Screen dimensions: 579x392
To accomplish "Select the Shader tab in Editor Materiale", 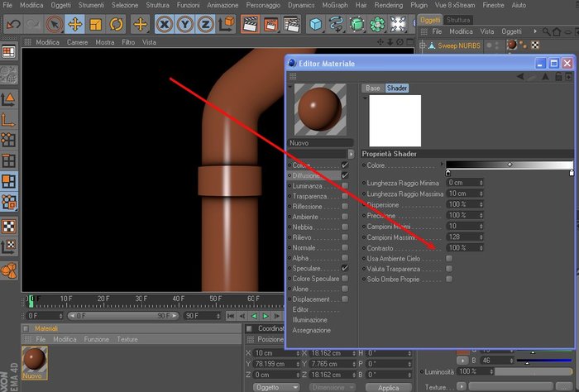I will point(397,88).
